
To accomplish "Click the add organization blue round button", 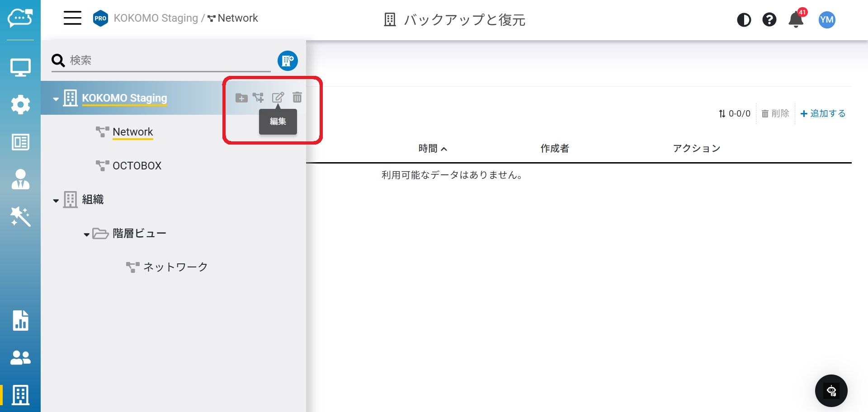I will point(288,61).
